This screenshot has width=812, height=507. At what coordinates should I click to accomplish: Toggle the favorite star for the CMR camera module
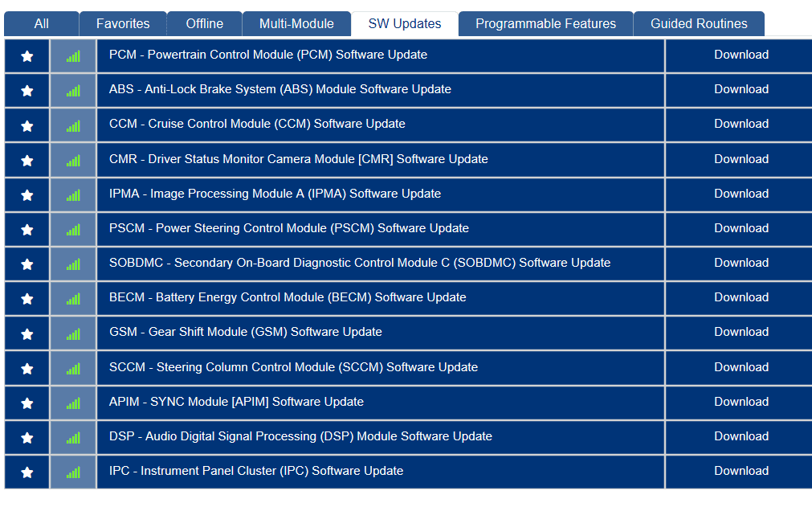(x=27, y=159)
